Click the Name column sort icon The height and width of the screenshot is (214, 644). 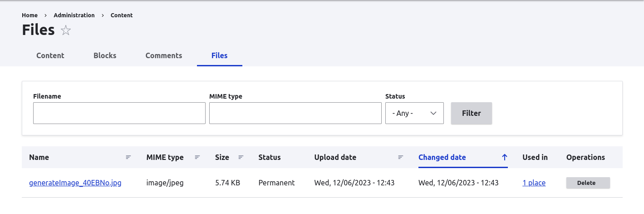(x=128, y=157)
